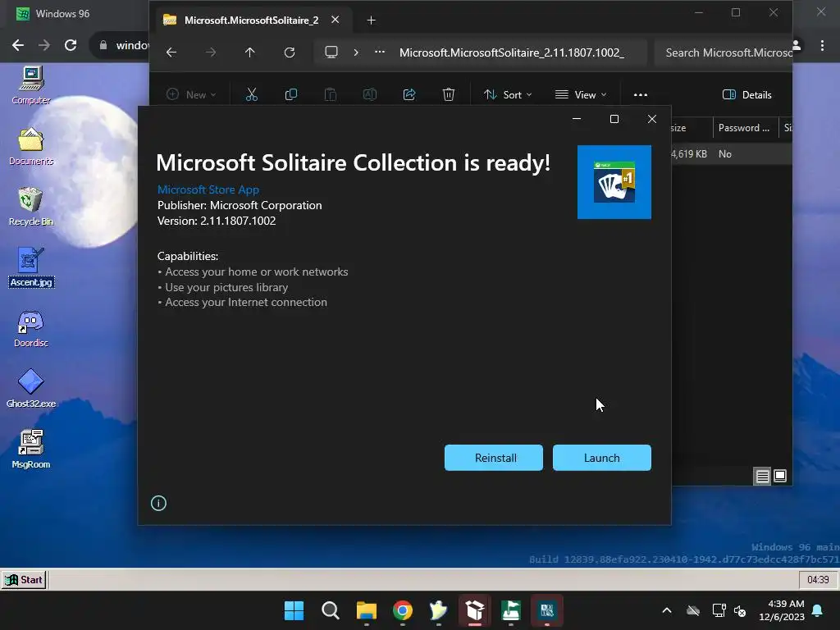Click the browser back arrow
Viewport: 840px width, 630px height.
tap(18, 46)
